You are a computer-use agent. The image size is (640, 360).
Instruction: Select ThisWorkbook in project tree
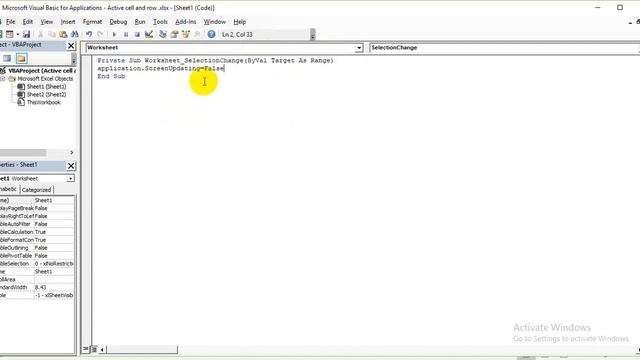pyautogui.click(x=43, y=102)
